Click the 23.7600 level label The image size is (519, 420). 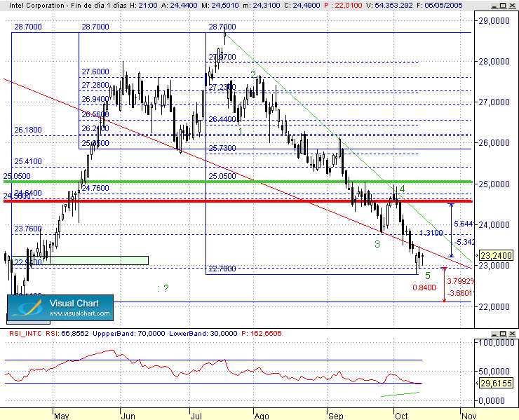(28, 229)
